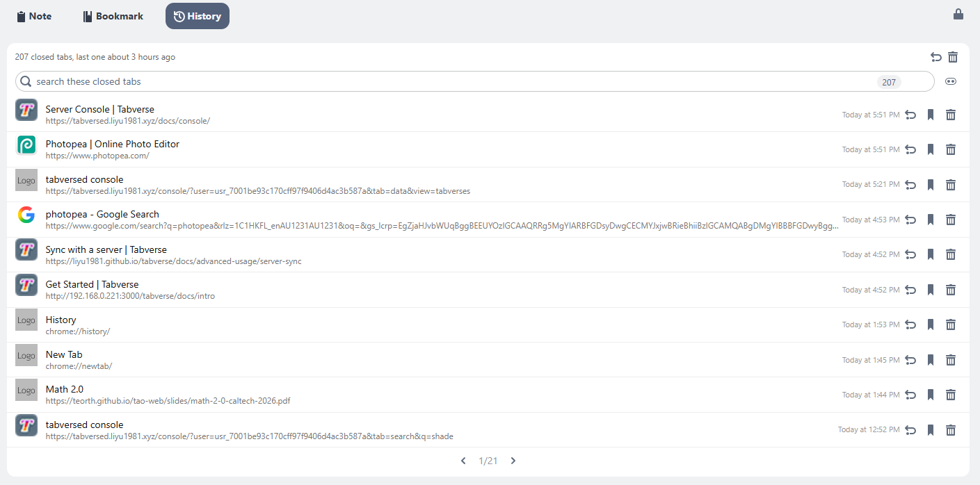Delete the photopea - Google Search entry
The width and height of the screenshot is (980, 485).
(x=951, y=220)
